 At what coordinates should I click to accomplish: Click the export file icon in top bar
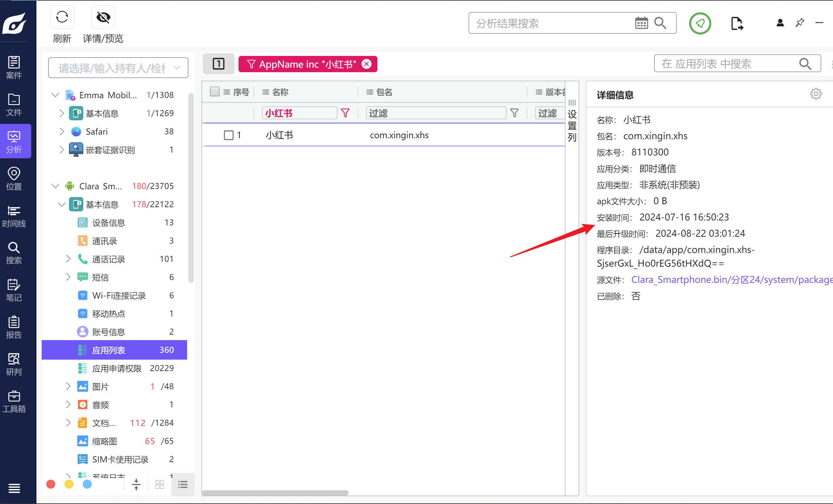click(x=736, y=23)
